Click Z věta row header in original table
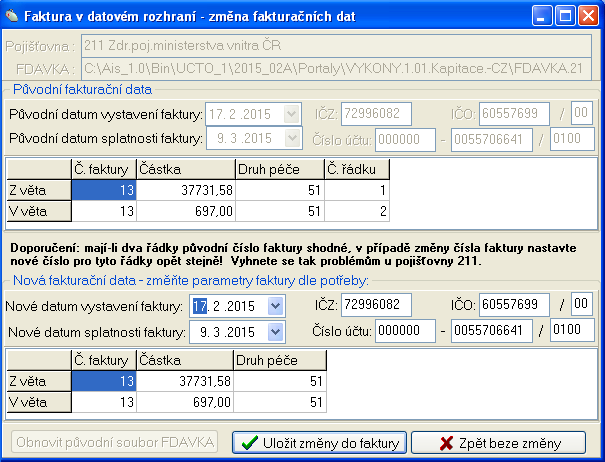 (39, 190)
